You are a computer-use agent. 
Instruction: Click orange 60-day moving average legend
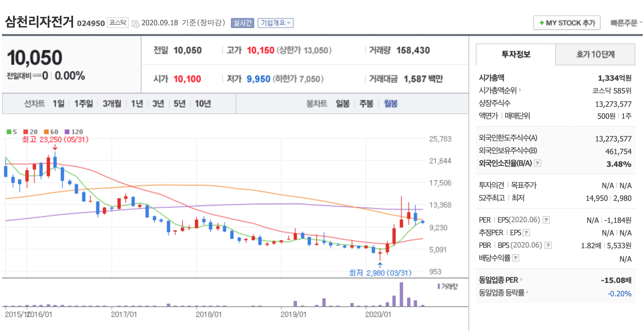(51, 132)
